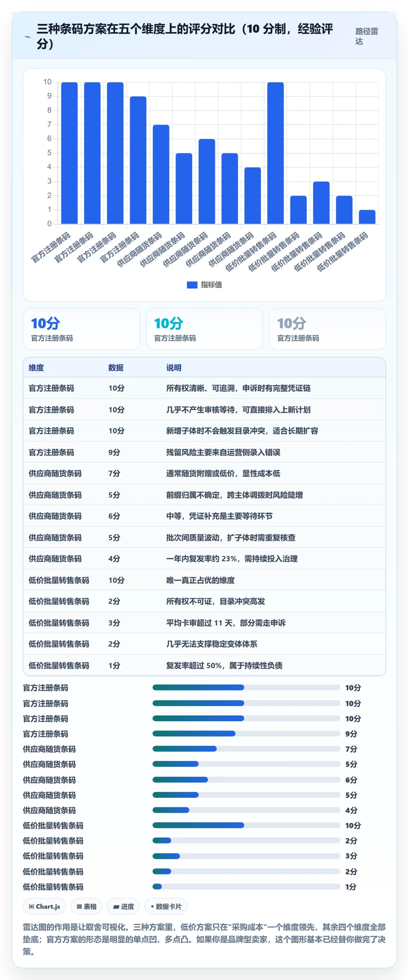This screenshot has width=409, height=980.
Task: Click the shortest chart bar with value 1
Action: (x=367, y=217)
